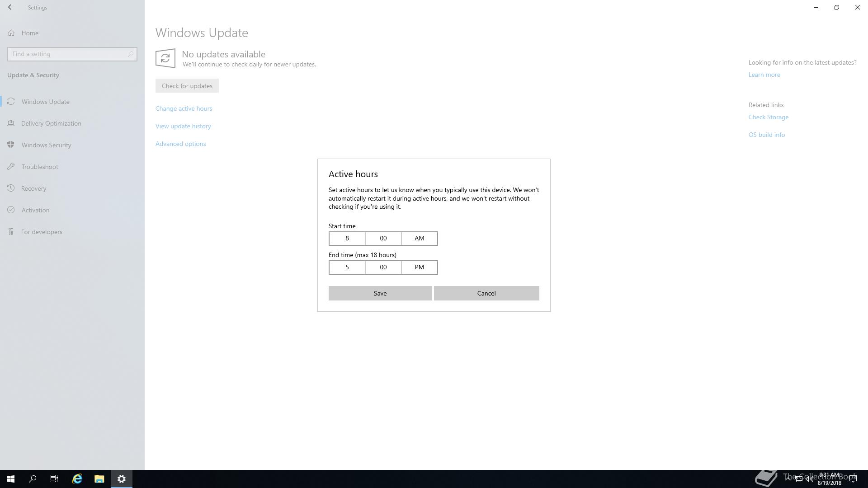The height and width of the screenshot is (488, 868).
Task: Open Task View on taskbar
Action: point(54,479)
